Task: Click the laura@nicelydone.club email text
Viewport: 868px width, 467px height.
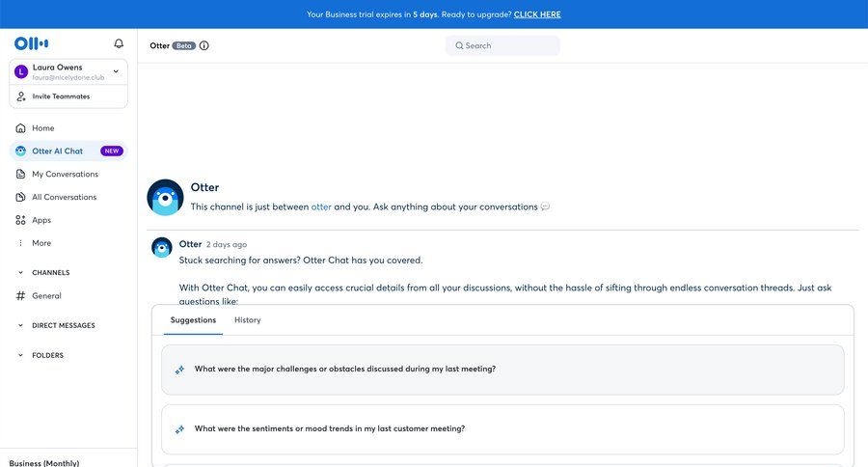Action: tap(68, 77)
